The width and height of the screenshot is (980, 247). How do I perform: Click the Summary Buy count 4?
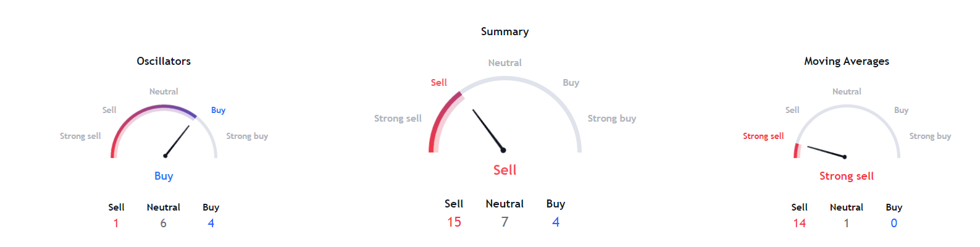tap(556, 222)
